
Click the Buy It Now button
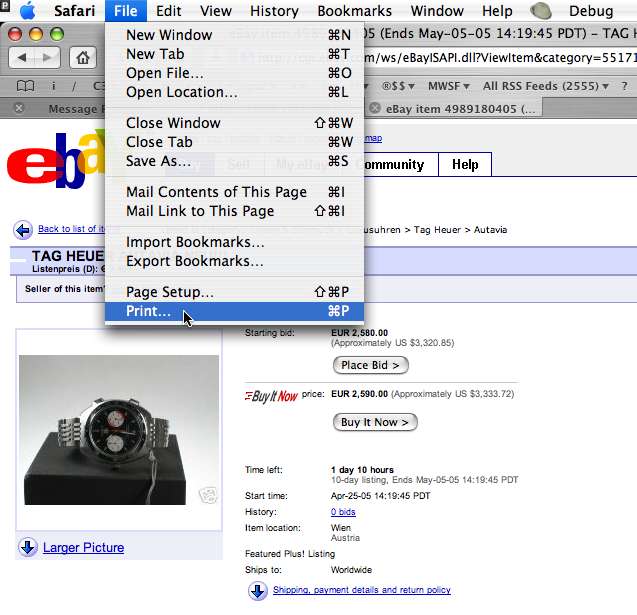tap(375, 422)
